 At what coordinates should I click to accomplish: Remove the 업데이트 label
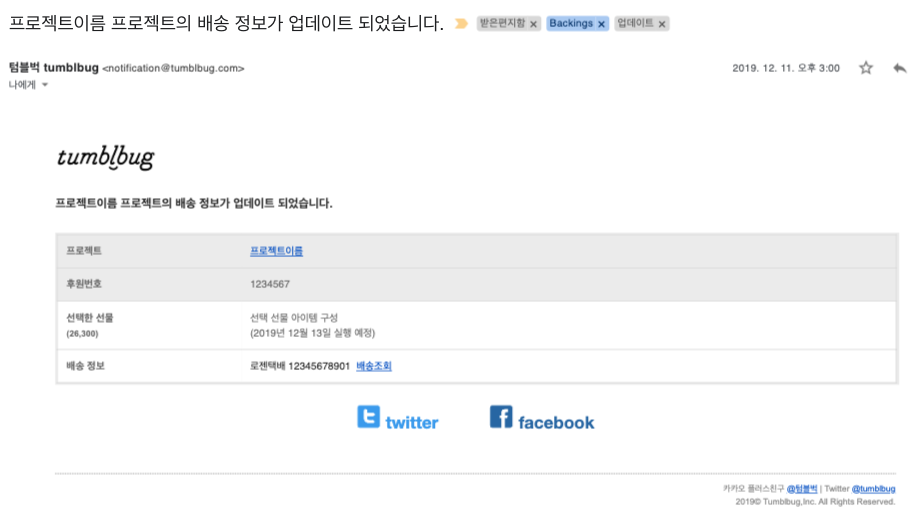click(x=662, y=24)
